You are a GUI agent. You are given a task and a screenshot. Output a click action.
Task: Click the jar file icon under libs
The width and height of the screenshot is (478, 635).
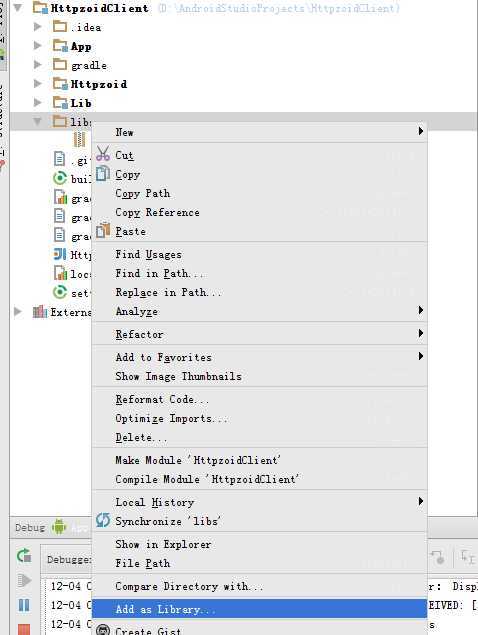click(79, 139)
